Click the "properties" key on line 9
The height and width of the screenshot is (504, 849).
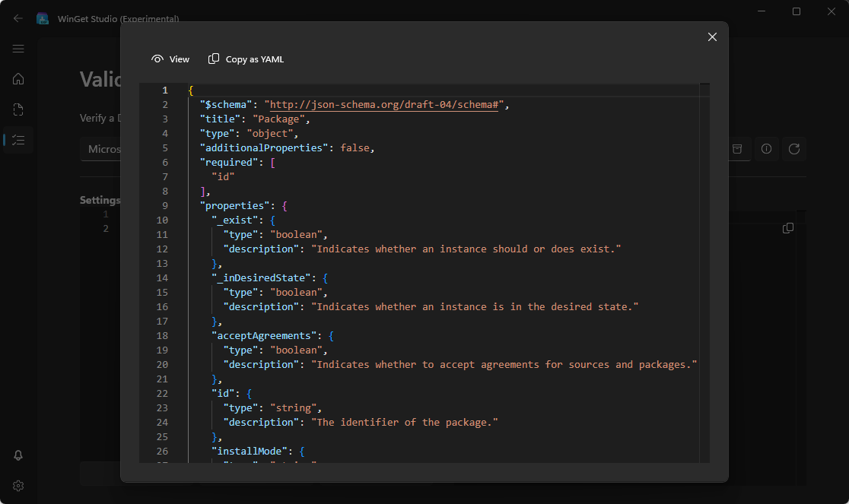(x=234, y=205)
